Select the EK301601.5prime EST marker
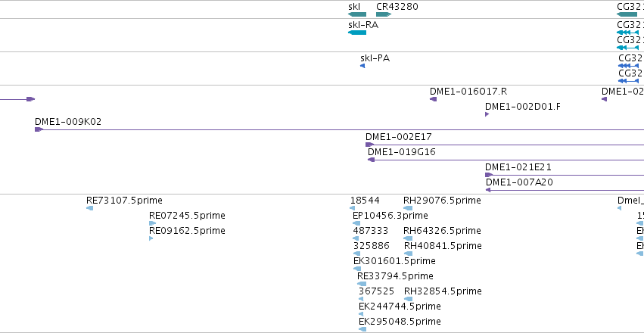 pos(357,269)
